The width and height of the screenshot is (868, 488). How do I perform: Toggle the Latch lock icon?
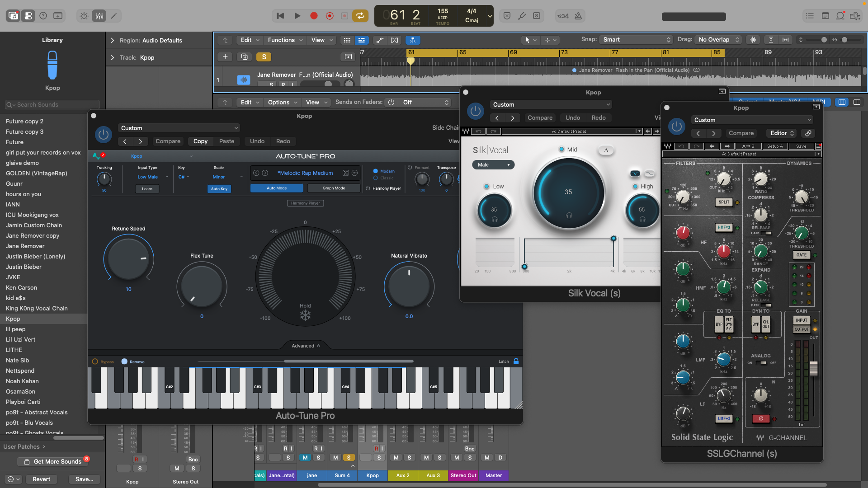pyautogui.click(x=516, y=361)
